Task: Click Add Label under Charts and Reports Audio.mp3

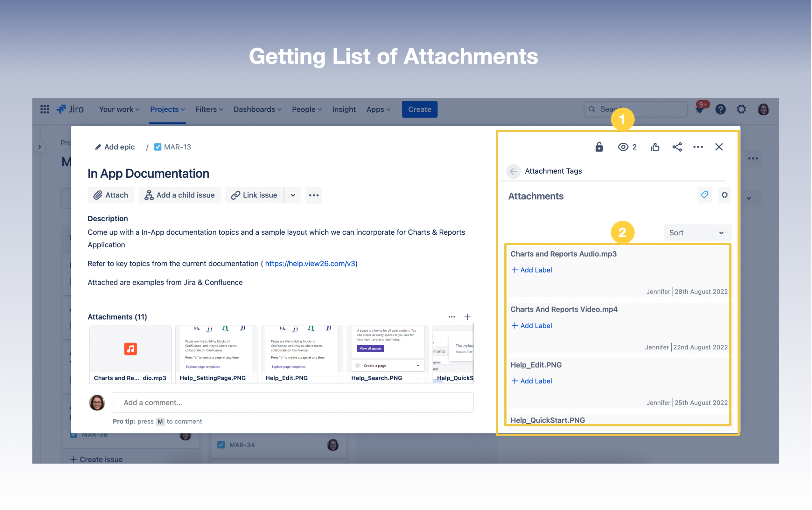Action: pos(531,270)
